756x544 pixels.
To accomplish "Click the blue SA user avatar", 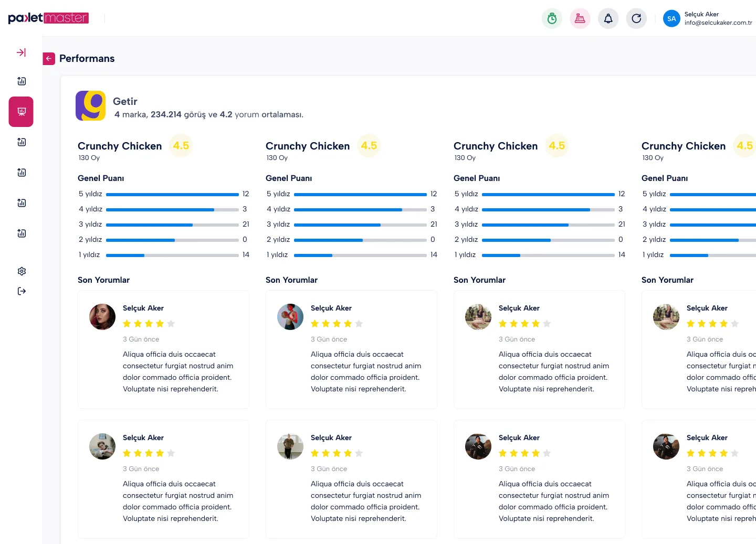I will pyautogui.click(x=671, y=18).
